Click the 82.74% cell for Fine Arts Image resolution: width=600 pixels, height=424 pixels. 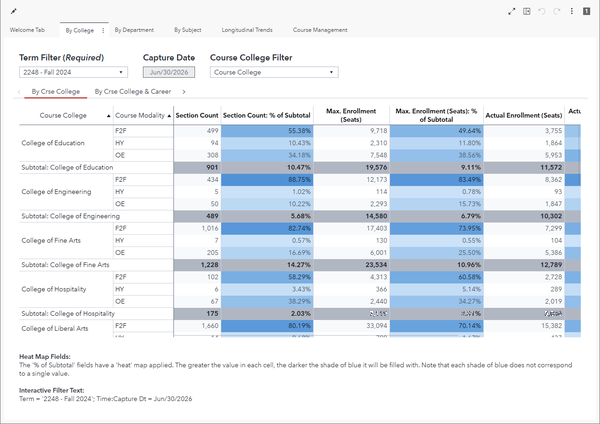267,228
